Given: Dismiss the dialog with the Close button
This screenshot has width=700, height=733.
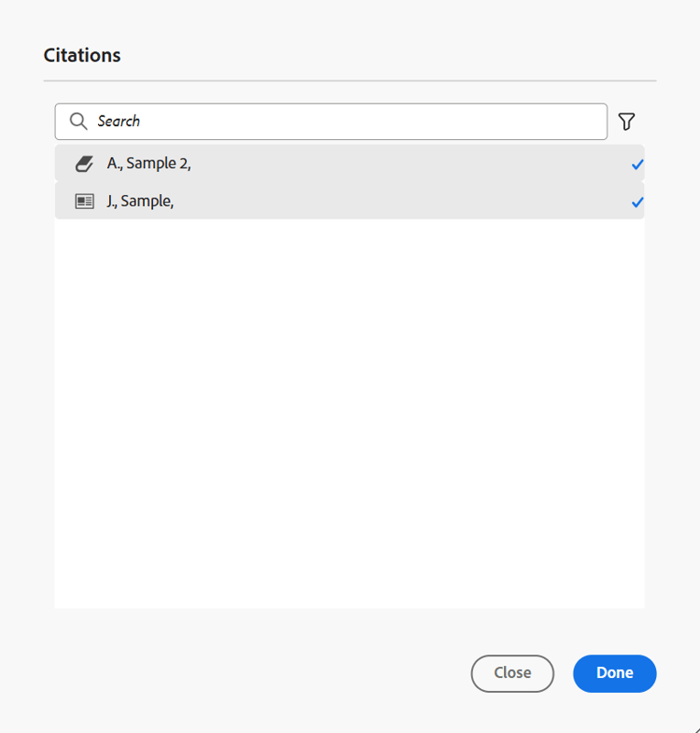Looking at the screenshot, I should [x=512, y=673].
